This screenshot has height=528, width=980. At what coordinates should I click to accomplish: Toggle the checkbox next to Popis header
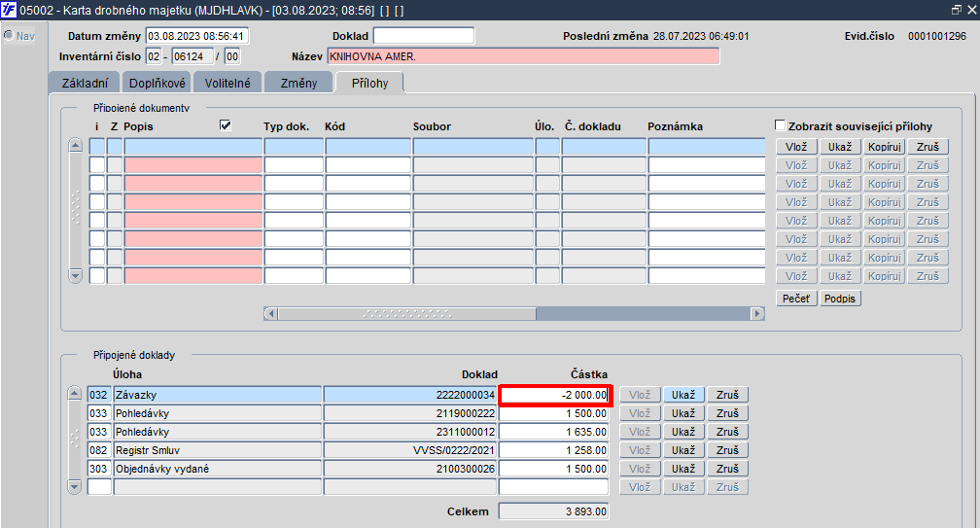tap(226, 125)
